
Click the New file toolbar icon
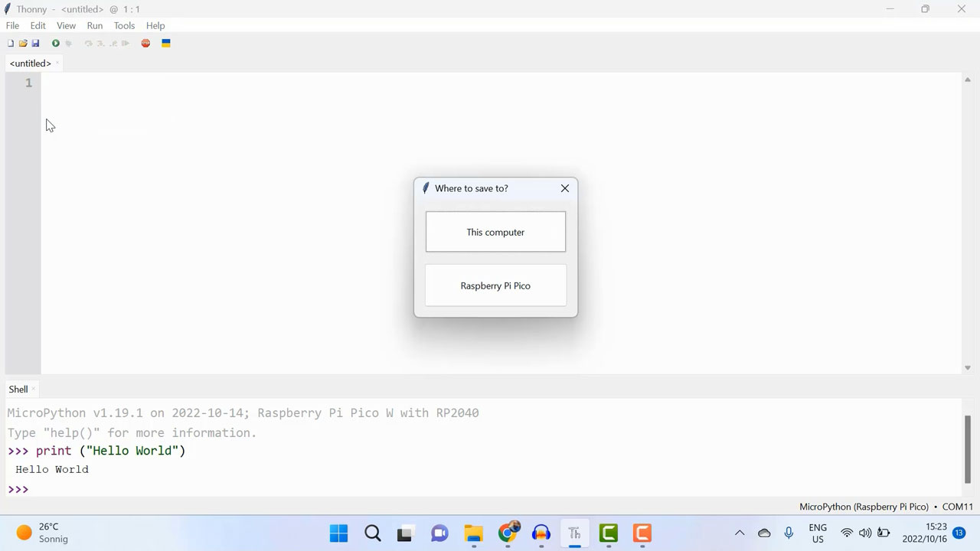pyautogui.click(x=11, y=44)
